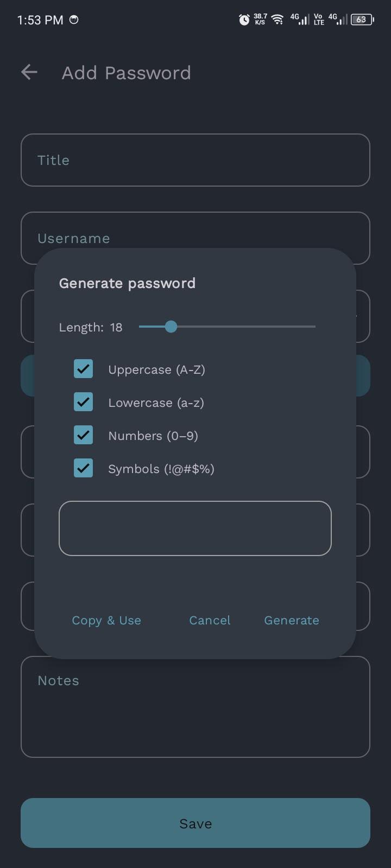Uncheck the Uppercase (A-Z) checkbox
Screen dimensions: 391x868
point(84,369)
